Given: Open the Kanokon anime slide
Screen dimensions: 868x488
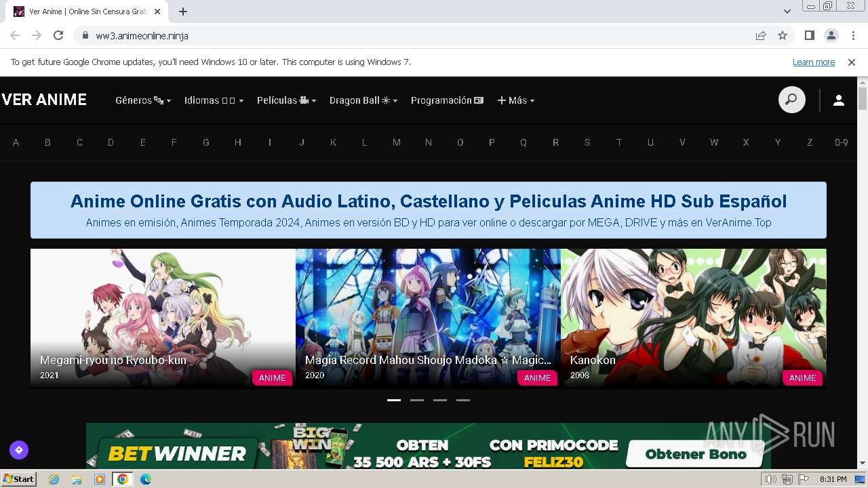Looking at the screenshot, I should point(694,319).
